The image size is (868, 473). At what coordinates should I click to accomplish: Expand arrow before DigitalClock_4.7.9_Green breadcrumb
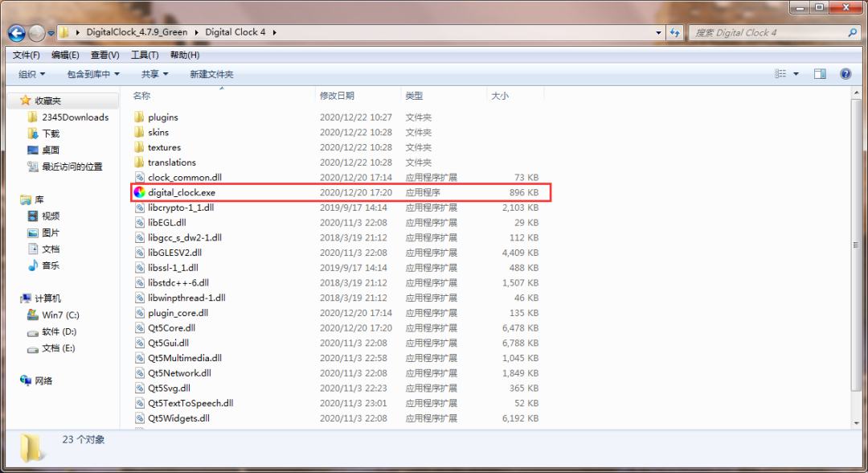(77, 33)
